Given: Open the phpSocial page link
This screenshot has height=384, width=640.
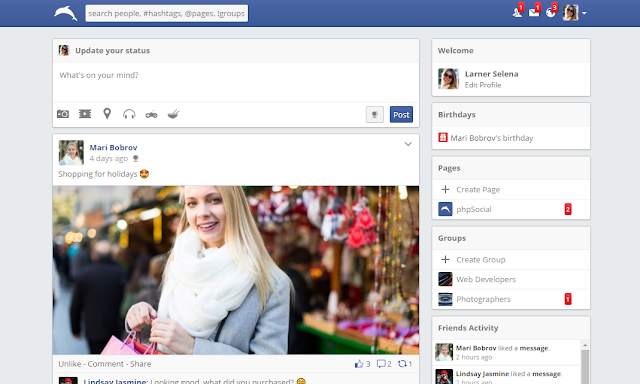Looking at the screenshot, I should click(474, 209).
